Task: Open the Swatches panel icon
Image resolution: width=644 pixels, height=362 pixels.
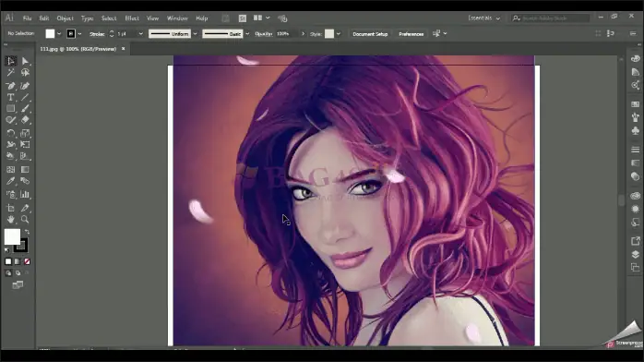Action: click(636, 104)
